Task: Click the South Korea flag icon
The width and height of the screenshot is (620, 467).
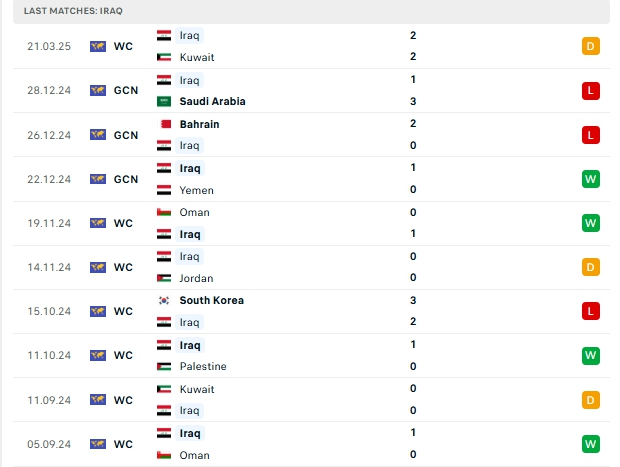Action: pyautogui.click(x=164, y=301)
